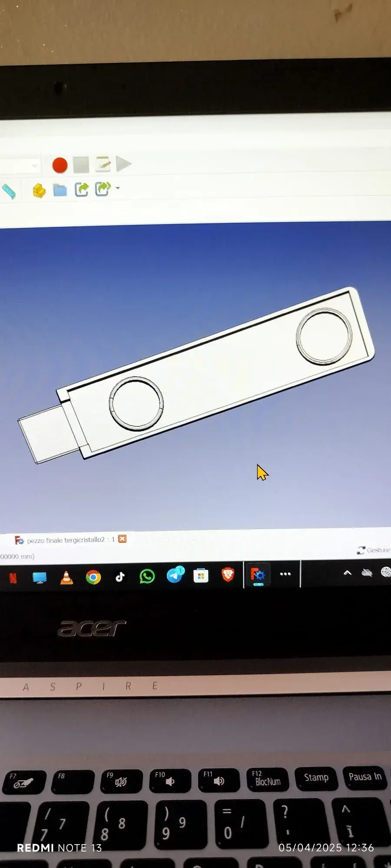The width and height of the screenshot is (391, 868).
Task: Close the pezzo finale tergicristallo2 tab
Action: tap(123, 539)
